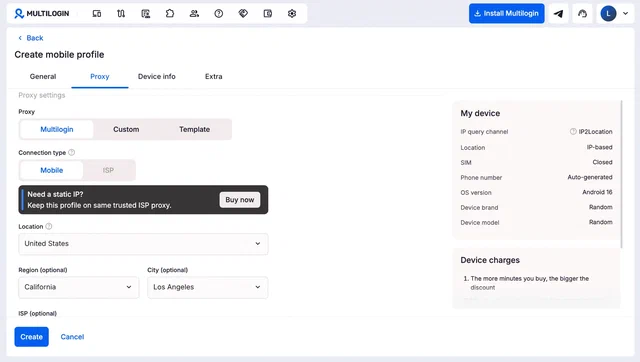Click the Device model Random value
The height and width of the screenshot is (362, 640).
click(600, 222)
